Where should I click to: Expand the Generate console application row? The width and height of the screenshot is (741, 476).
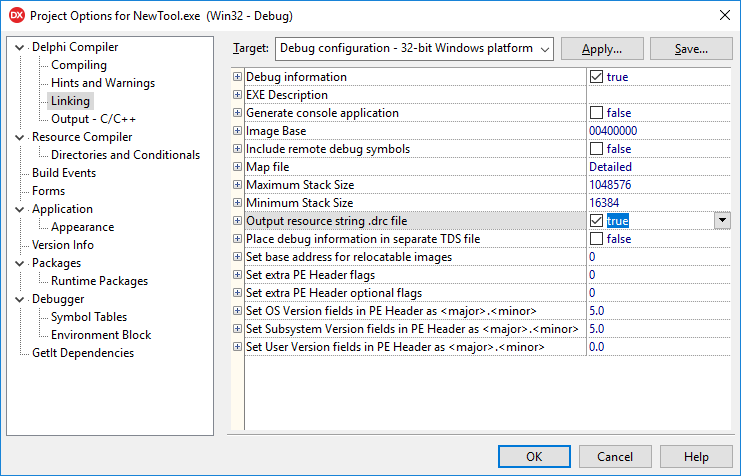point(237,113)
